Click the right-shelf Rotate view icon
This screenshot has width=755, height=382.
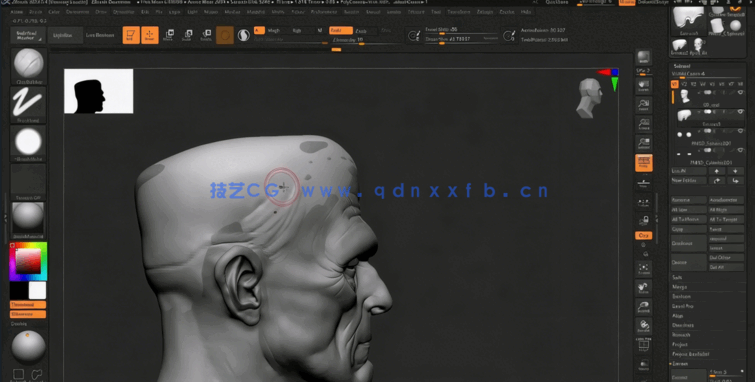(644, 326)
